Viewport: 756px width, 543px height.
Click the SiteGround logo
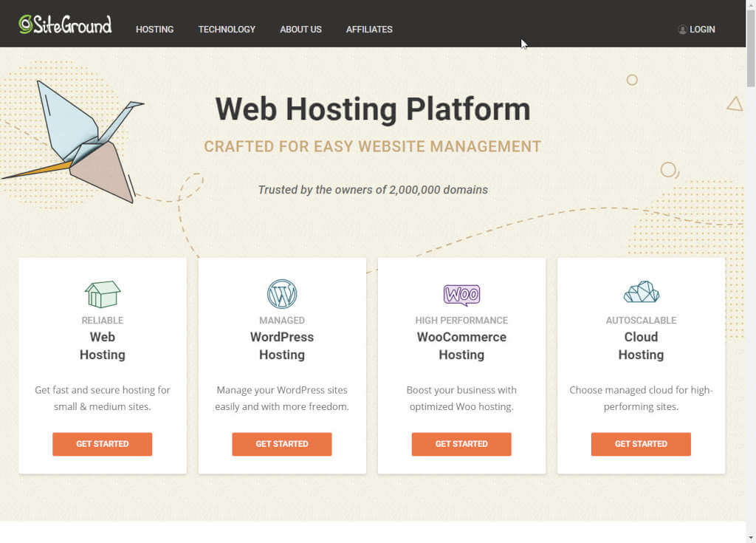pyautogui.click(x=65, y=24)
